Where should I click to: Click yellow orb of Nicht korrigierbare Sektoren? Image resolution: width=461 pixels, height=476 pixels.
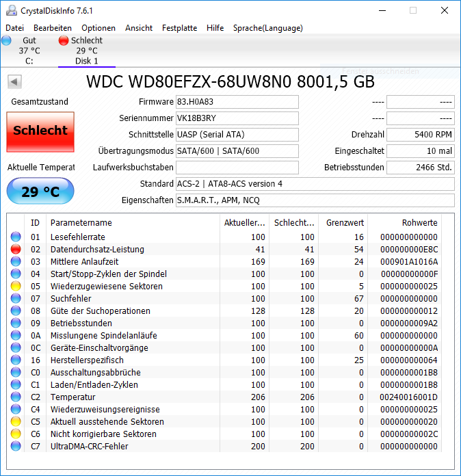point(16,434)
